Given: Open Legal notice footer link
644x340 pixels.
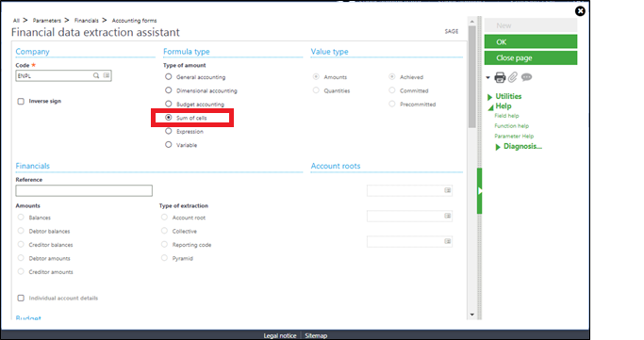Looking at the screenshot, I should coord(280,335).
